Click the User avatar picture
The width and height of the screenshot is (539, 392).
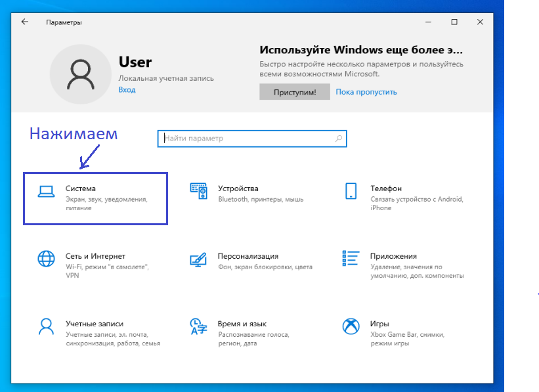(x=81, y=74)
